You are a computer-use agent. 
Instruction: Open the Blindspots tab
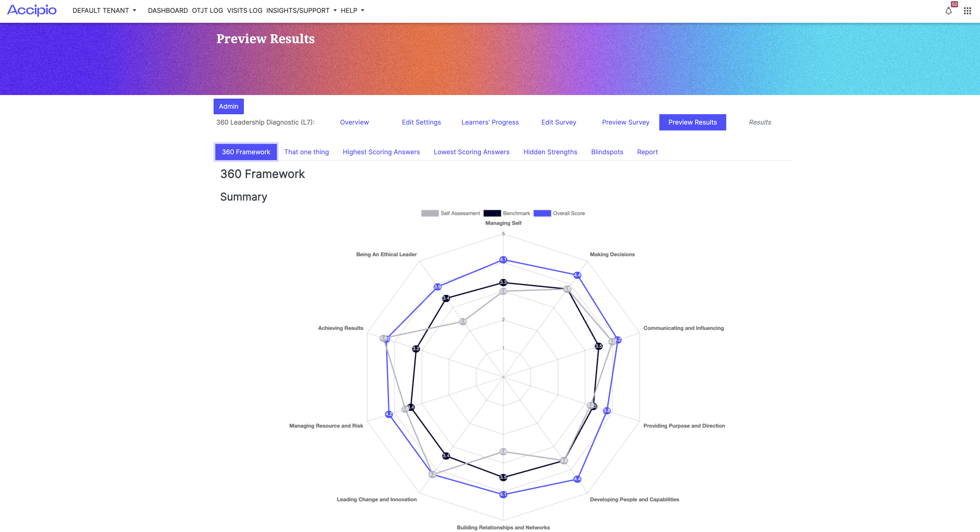pos(607,152)
